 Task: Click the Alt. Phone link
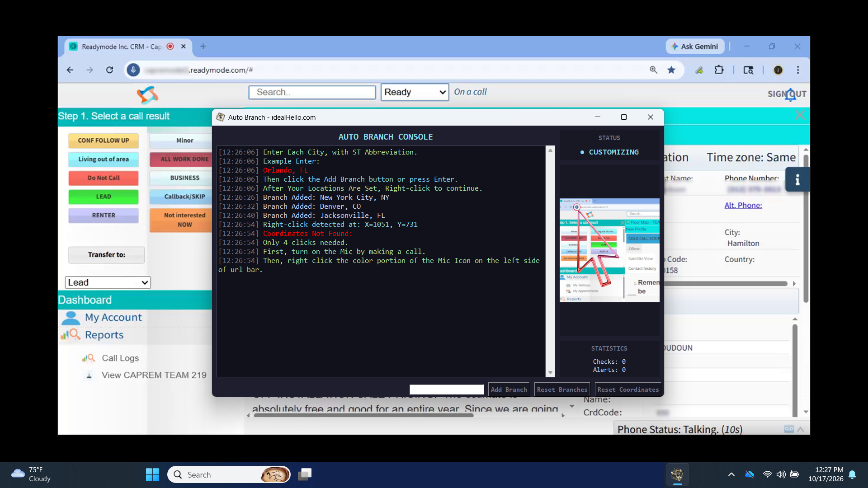point(743,205)
